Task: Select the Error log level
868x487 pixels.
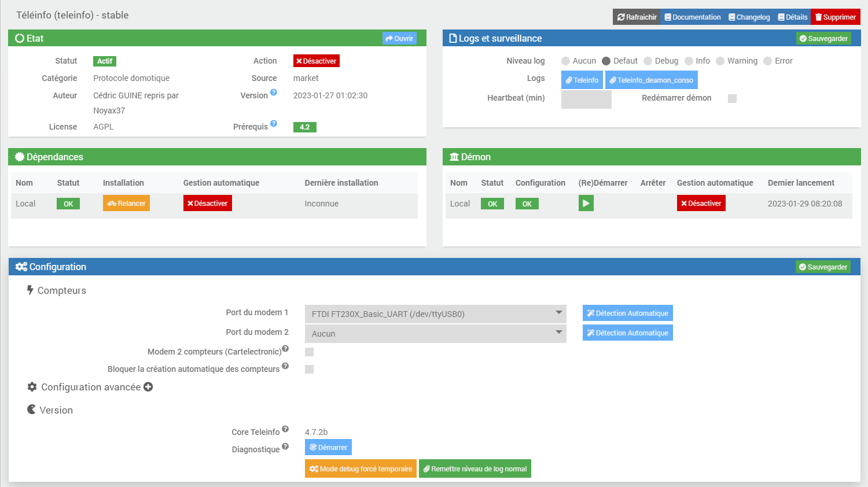Action: click(x=767, y=61)
